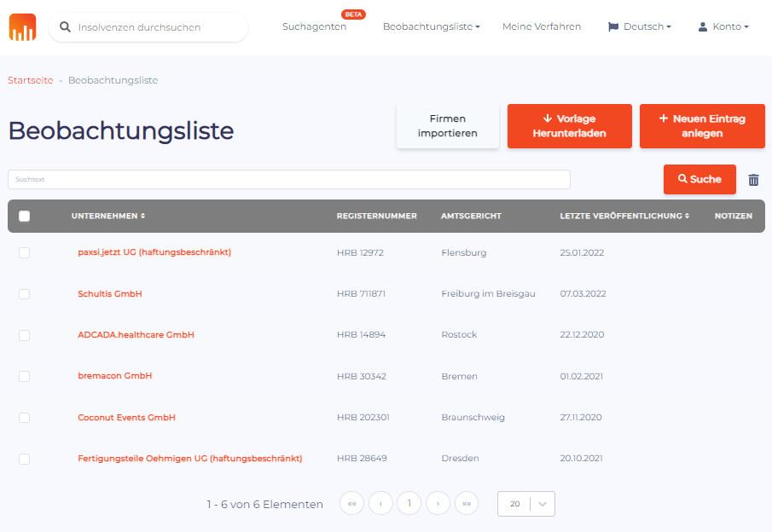Go to the next results page
The width and height of the screenshot is (772, 532).
pyautogui.click(x=438, y=504)
